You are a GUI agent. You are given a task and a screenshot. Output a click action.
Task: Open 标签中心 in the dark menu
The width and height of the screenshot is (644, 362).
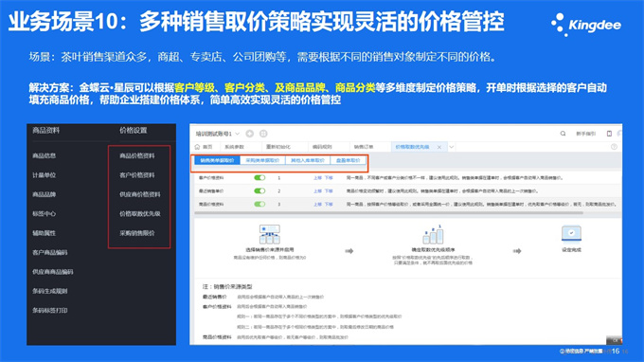click(x=45, y=213)
